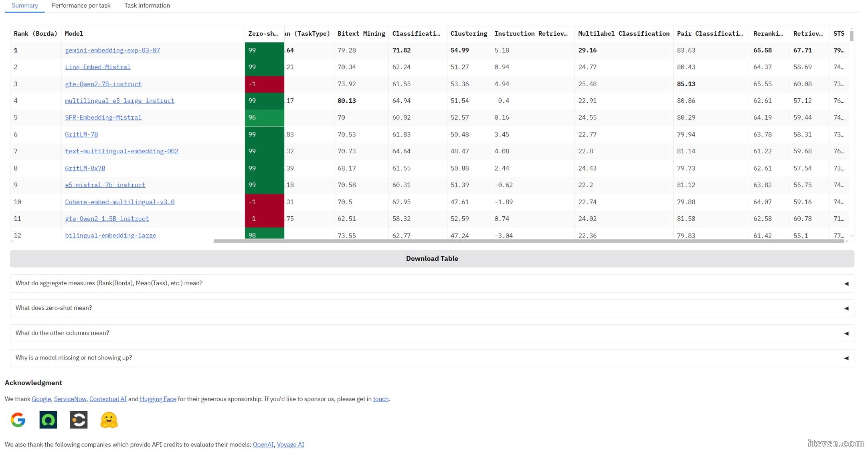Click green zero-shot cell for gemini-embedding-exp-03-07
868x455 pixels.
(265, 51)
